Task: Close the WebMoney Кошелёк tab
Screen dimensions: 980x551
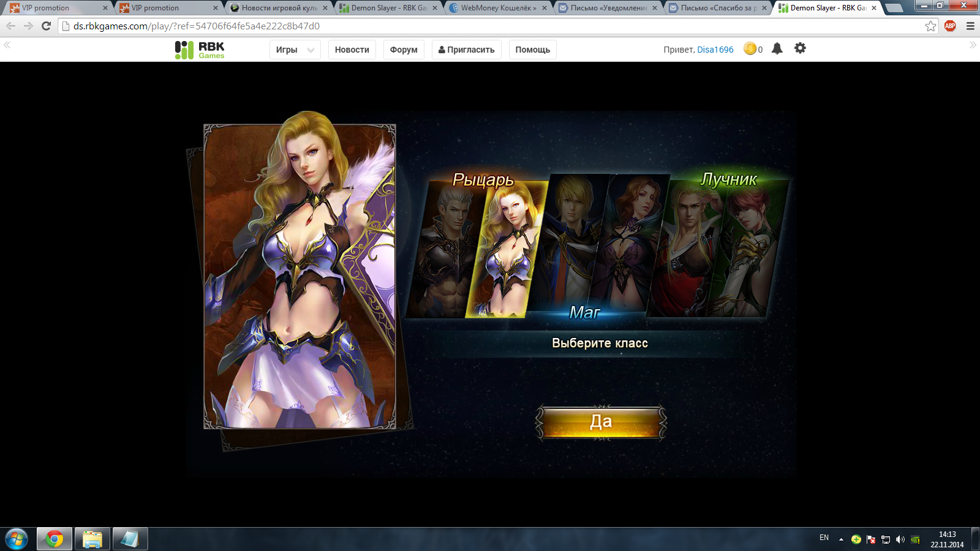Action: [545, 8]
